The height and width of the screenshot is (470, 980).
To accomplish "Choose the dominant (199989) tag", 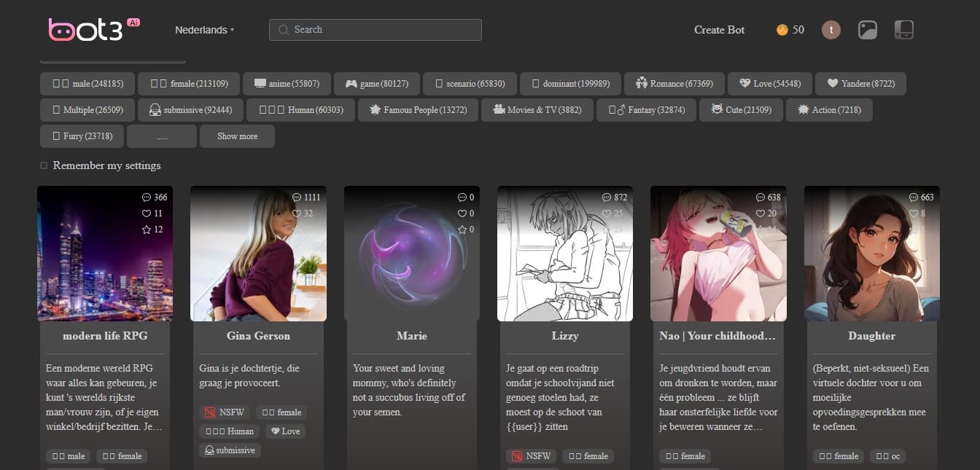I will tap(570, 84).
